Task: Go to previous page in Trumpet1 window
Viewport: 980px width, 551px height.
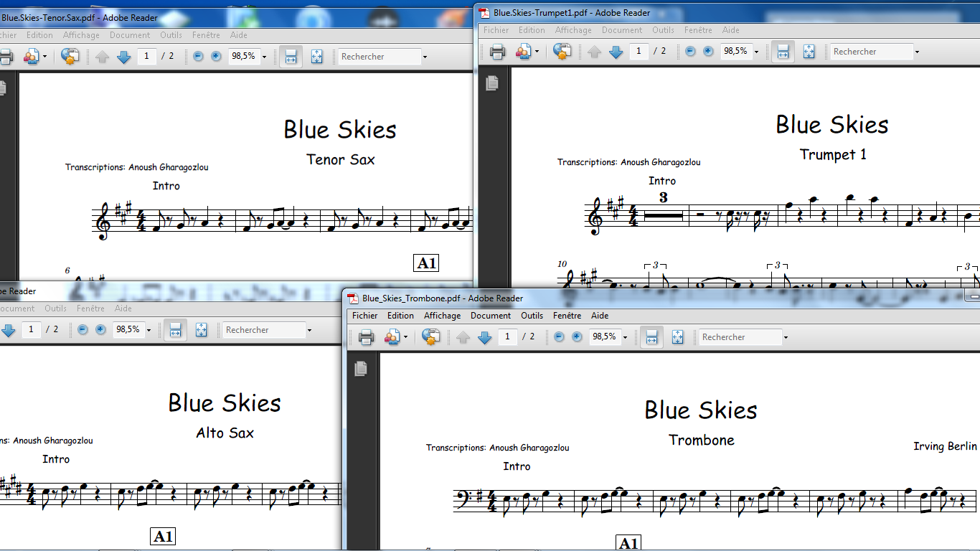Action: (x=594, y=52)
